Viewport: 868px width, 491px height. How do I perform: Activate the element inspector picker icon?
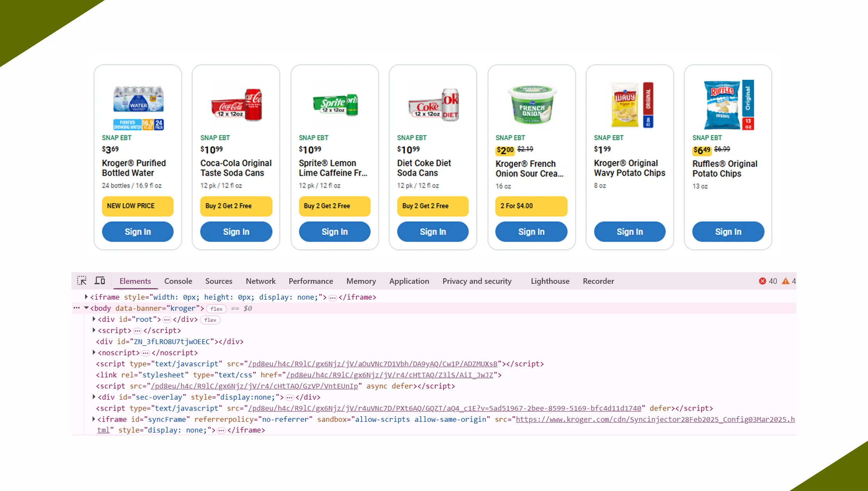[x=82, y=281]
